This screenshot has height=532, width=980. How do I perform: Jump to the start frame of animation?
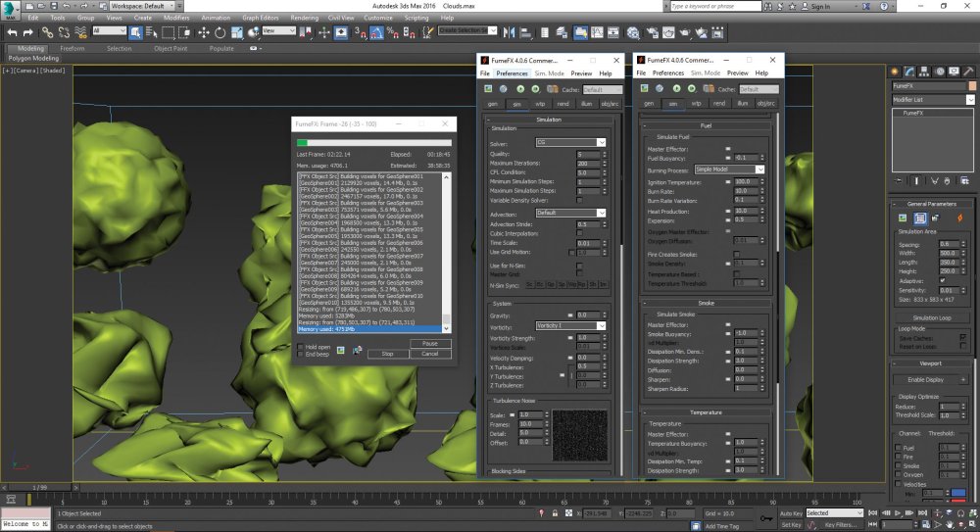[873, 513]
